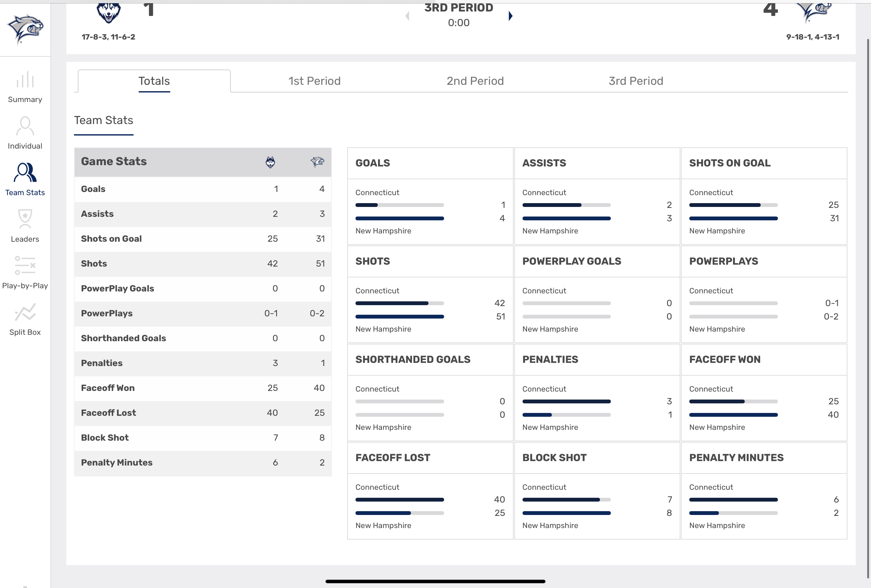
Task: Click the Assists row in Game Stats
Action: coord(203,214)
